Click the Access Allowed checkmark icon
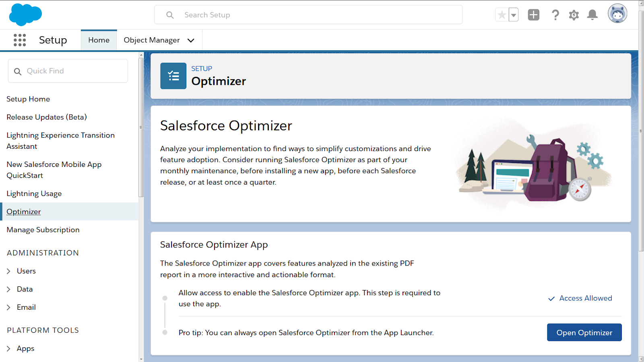 tap(551, 298)
